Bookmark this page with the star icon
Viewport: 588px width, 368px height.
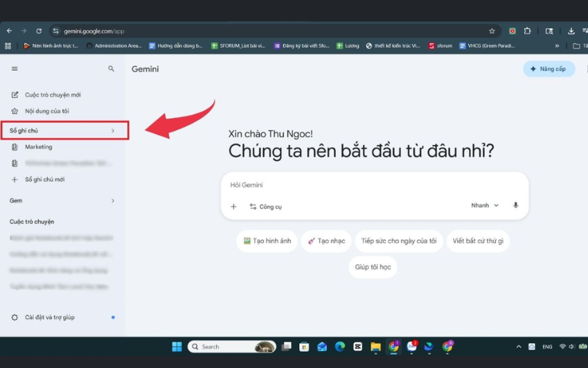pos(492,31)
